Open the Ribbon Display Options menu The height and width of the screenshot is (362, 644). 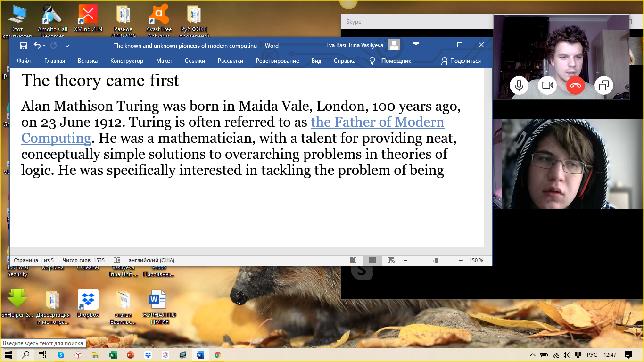(x=416, y=45)
